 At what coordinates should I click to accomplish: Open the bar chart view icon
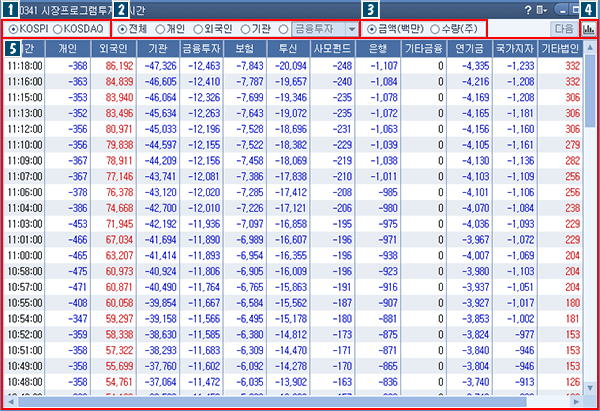pos(589,29)
